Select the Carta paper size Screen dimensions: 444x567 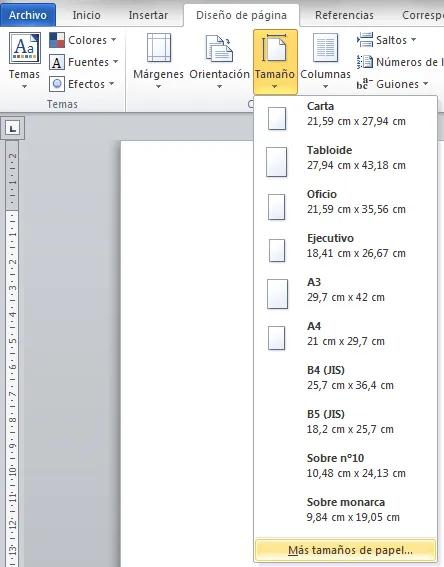tap(346, 118)
